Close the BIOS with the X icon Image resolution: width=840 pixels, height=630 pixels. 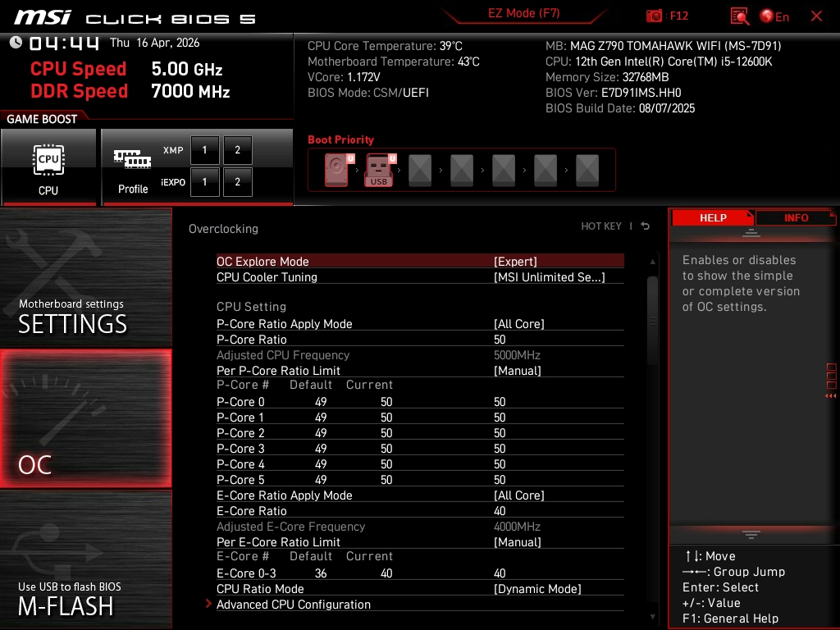(x=816, y=16)
